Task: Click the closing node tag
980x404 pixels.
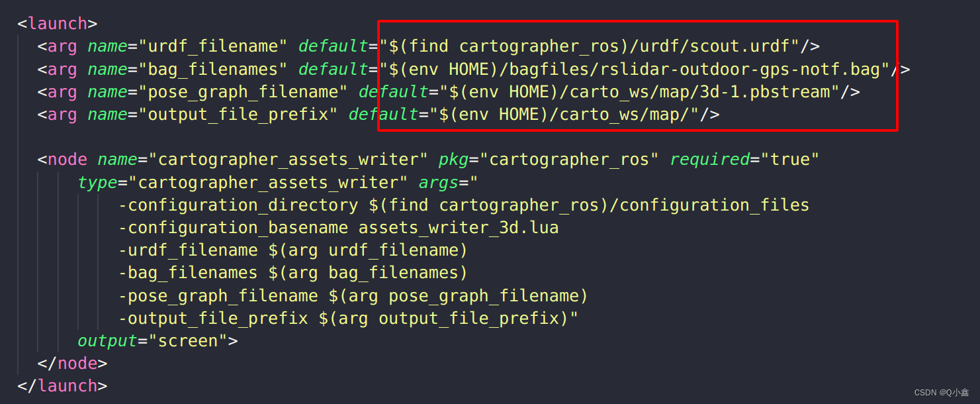Action: pos(72,364)
